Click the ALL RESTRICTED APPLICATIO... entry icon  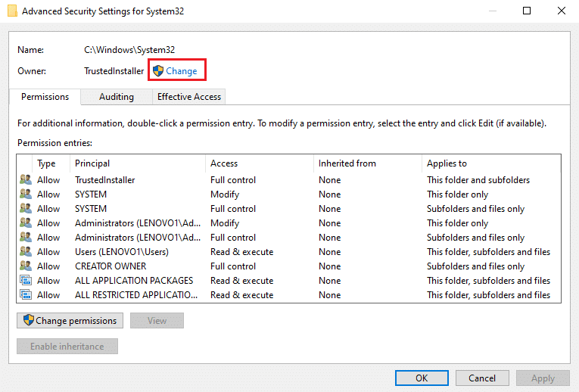point(26,295)
